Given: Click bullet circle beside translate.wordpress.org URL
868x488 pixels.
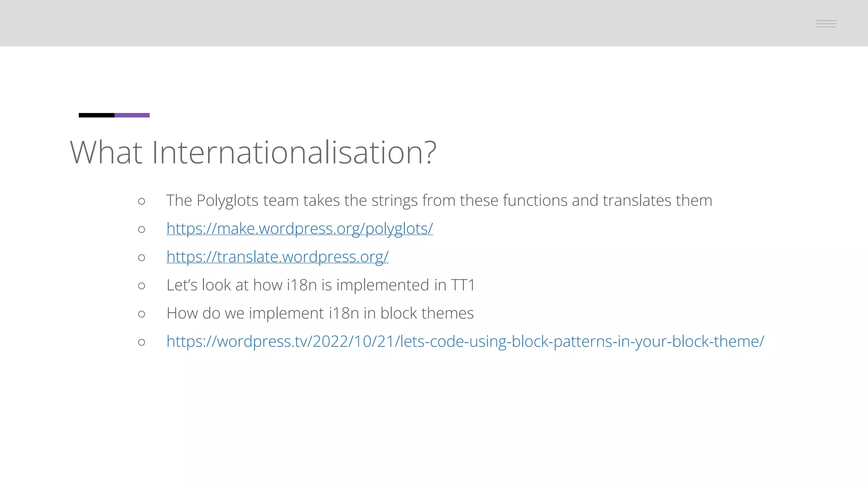Looking at the screenshot, I should (x=142, y=258).
